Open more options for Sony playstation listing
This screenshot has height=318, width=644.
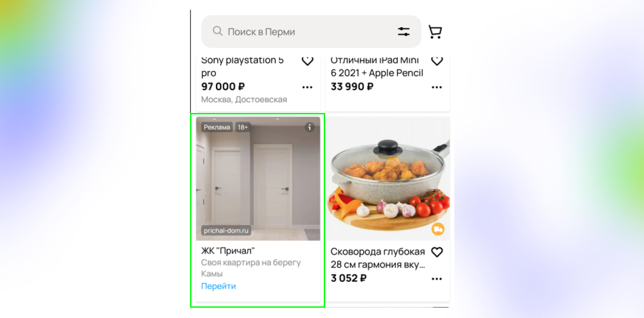[307, 87]
